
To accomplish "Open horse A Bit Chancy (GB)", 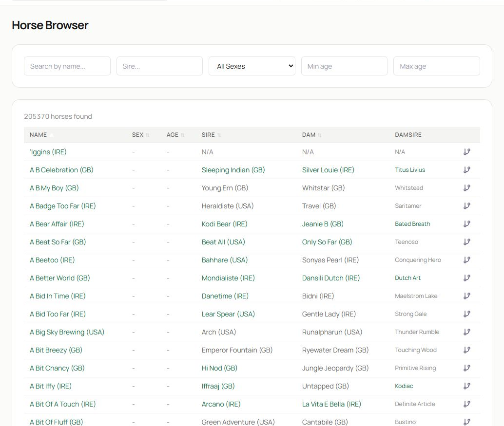I will pyautogui.click(x=57, y=368).
